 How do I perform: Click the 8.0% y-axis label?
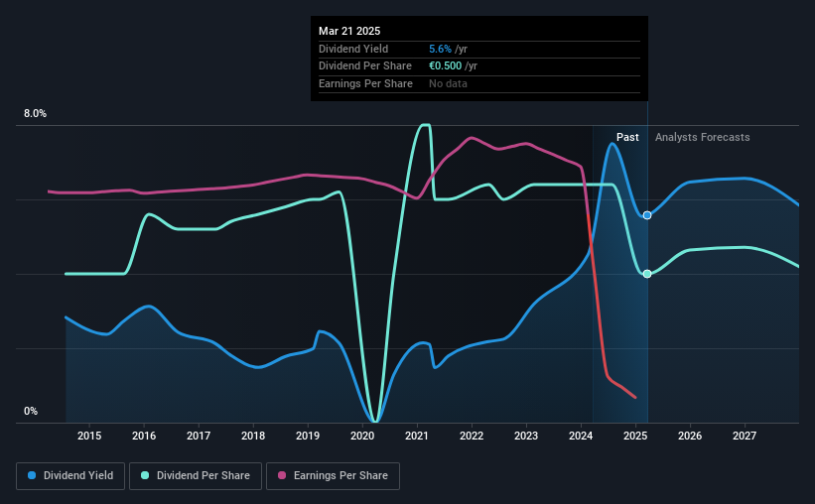pos(35,114)
